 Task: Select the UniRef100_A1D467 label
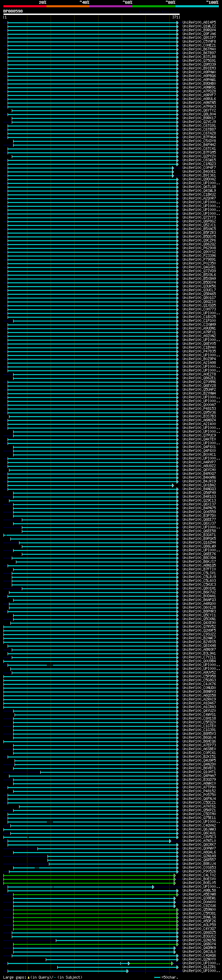tap(199, 703)
